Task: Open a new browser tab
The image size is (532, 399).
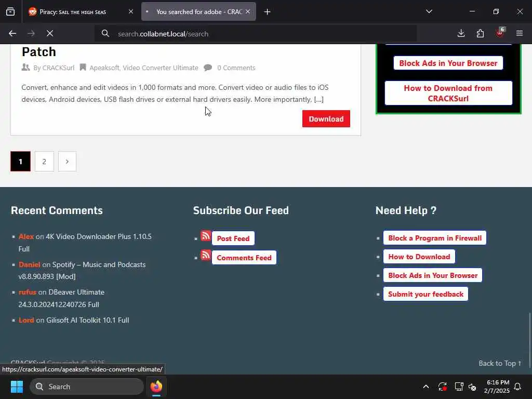Action: pyautogui.click(x=268, y=12)
